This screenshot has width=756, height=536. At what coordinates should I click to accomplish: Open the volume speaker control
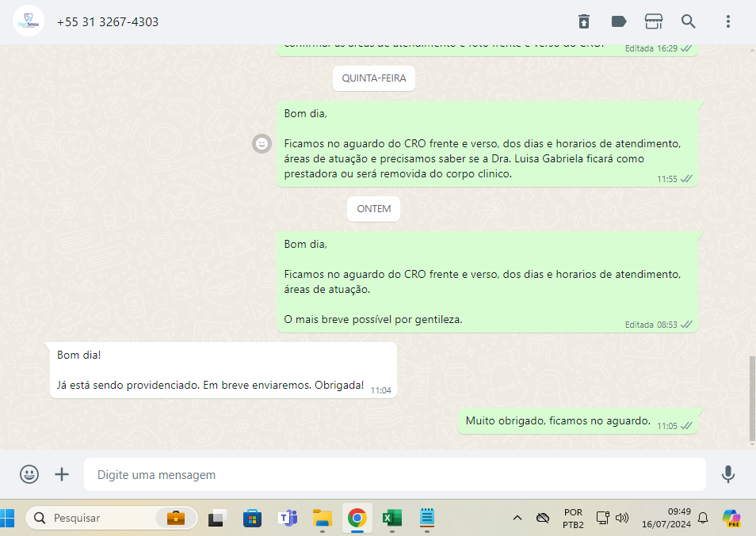point(622,518)
